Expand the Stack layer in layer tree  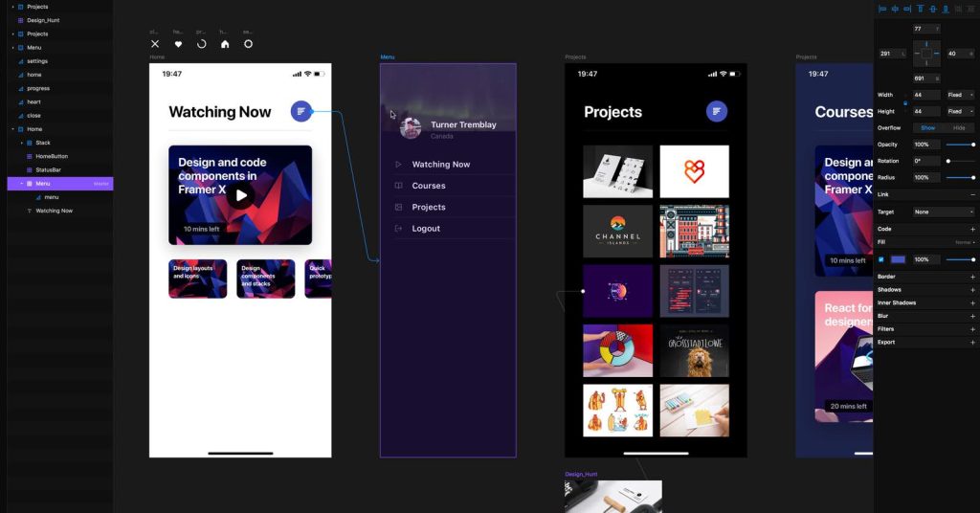click(21, 143)
